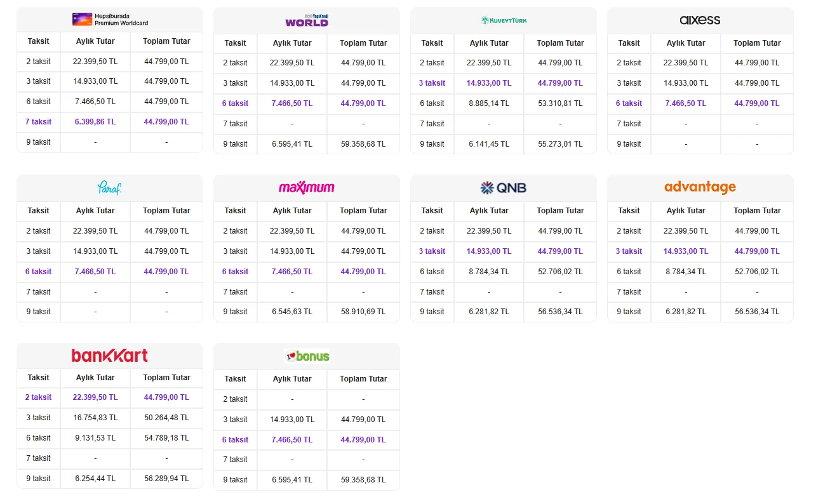Select the Paraf card logo

(109, 188)
